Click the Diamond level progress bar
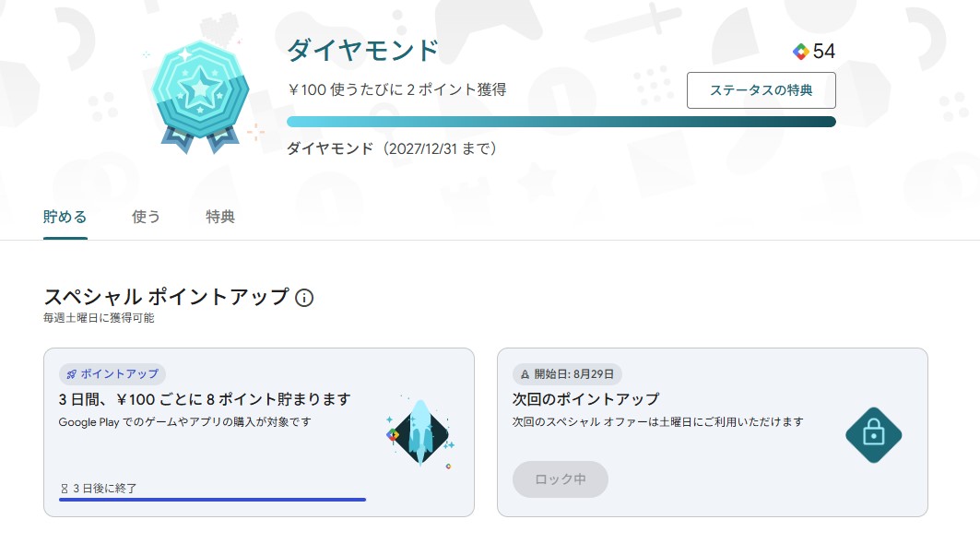Image resolution: width=980 pixels, height=555 pixels. (561, 122)
